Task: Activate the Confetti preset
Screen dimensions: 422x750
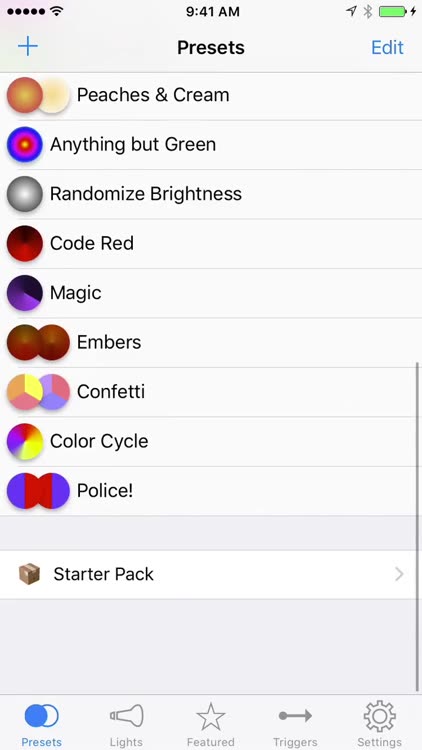Action: click(x=211, y=392)
